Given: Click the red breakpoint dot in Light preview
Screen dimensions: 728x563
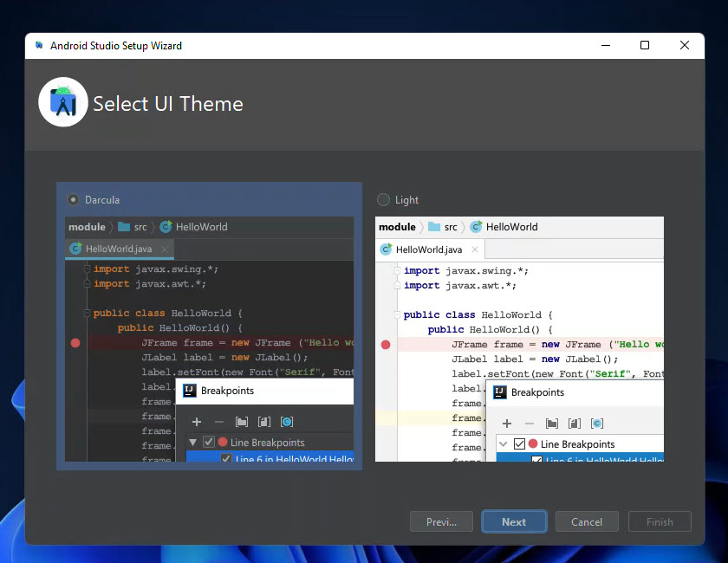Looking at the screenshot, I should [386, 345].
